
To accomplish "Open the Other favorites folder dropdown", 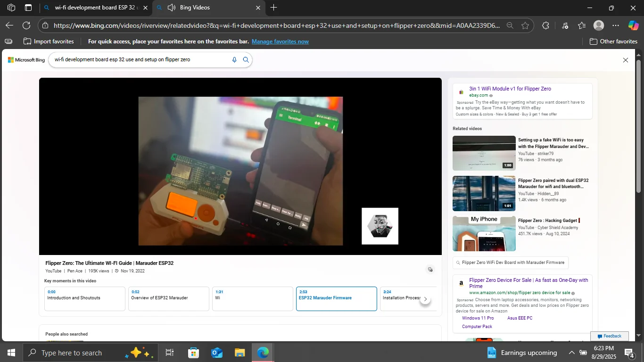I will tap(613, 41).
